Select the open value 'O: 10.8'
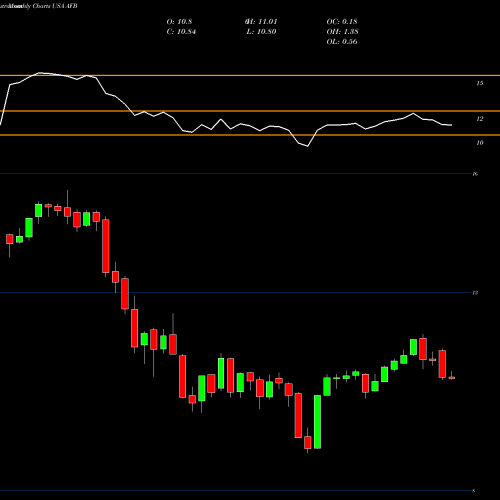 [179, 22]
